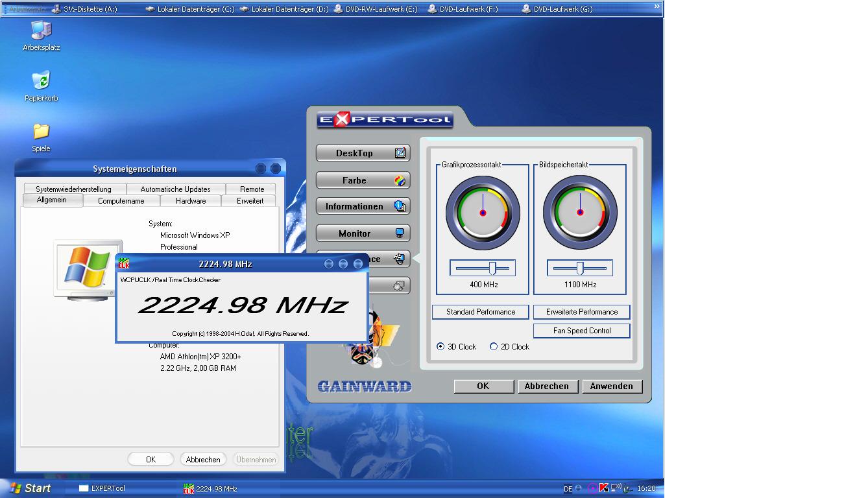Confirm EXPERTool with OK button
Viewport: 868px width, 498px height.
[x=483, y=386]
